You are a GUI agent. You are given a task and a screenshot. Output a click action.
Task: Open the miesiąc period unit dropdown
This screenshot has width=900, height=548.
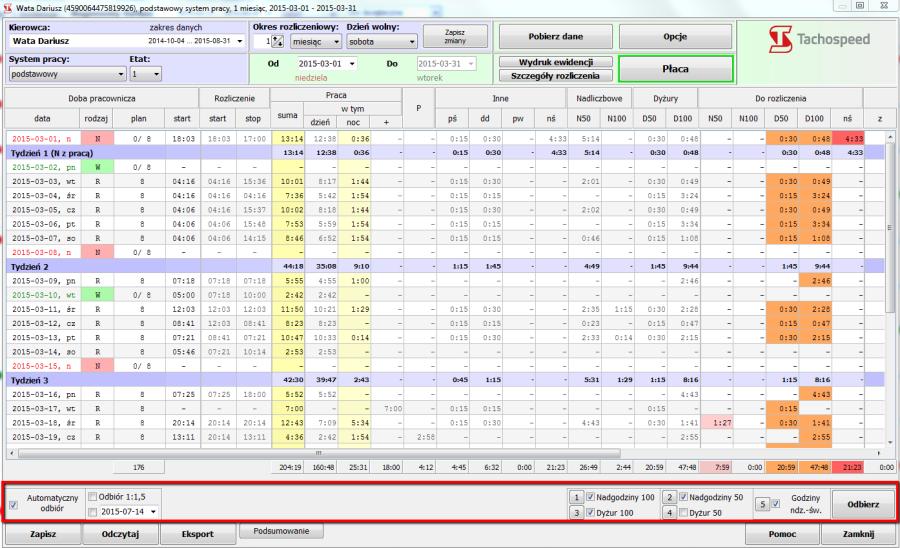(x=316, y=41)
